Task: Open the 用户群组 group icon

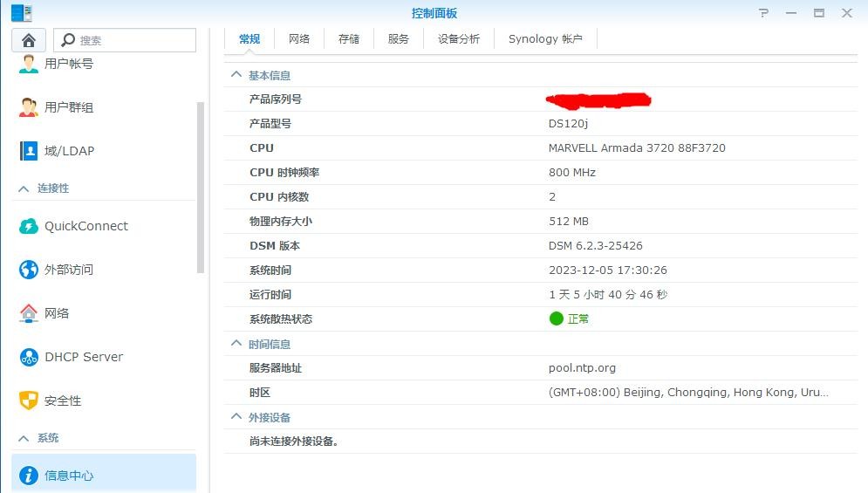Action: (28, 107)
